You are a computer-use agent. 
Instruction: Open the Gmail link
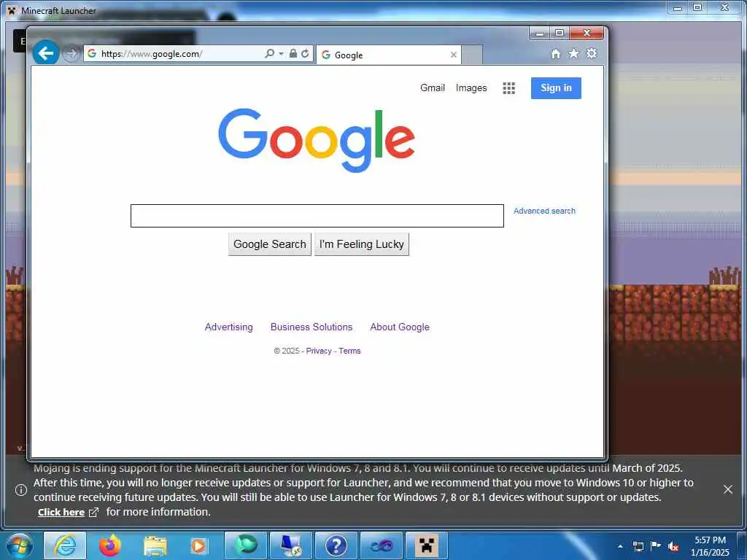[x=432, y=87]
